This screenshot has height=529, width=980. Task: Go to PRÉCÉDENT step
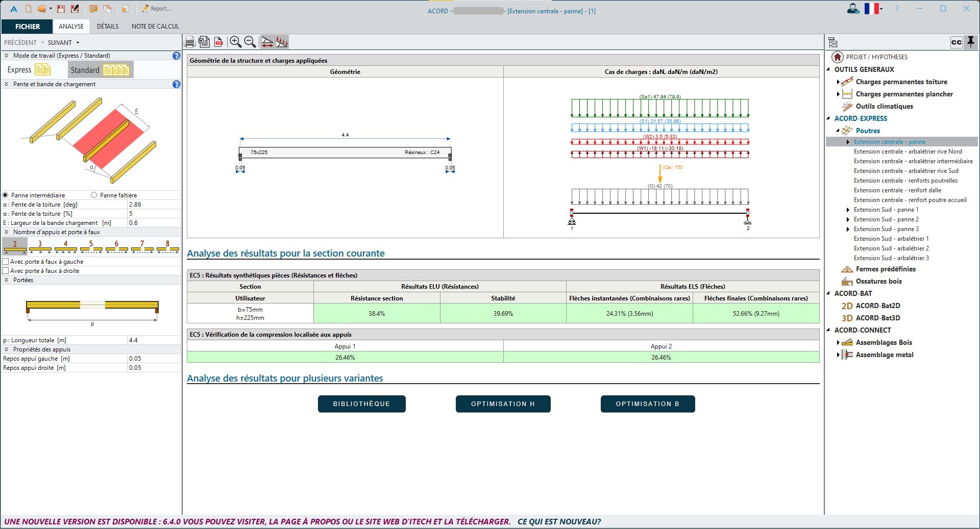20,43
